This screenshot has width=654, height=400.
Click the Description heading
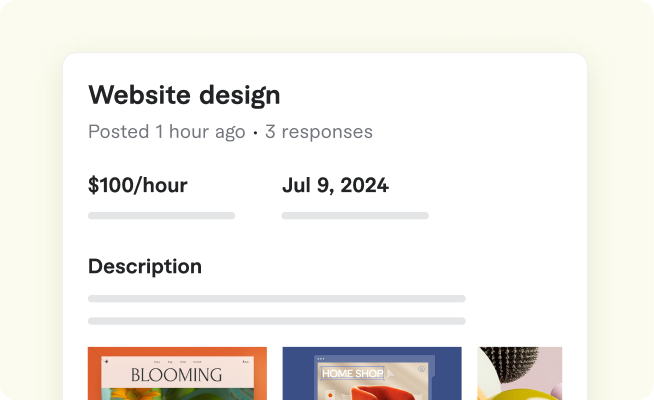145,266
